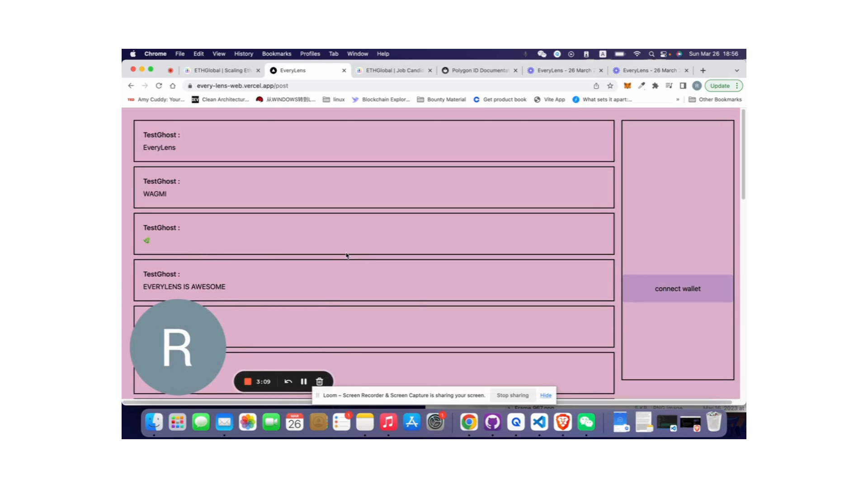Open the History menu
Image resolution: width=868 pixels, height=488 pixels.
click(x=244, y=54)
